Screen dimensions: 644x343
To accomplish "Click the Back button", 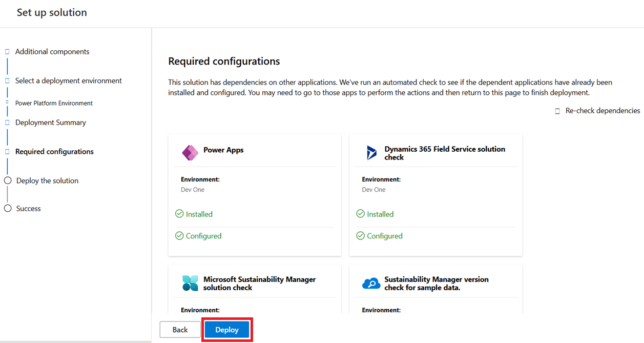I will point(180,330).
